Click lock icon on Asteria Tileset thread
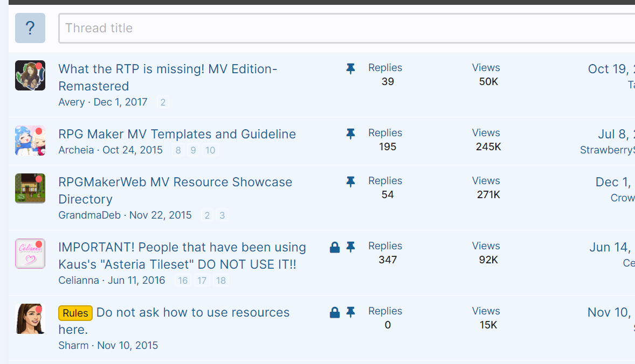This screenshot has width=635, height=364. click(x=335, y=247)
